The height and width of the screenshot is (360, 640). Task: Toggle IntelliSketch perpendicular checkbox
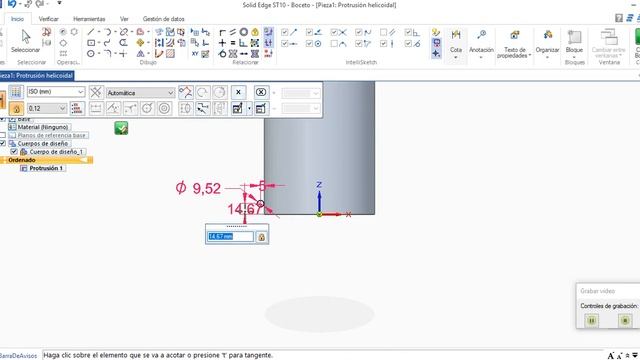point(408,32)
